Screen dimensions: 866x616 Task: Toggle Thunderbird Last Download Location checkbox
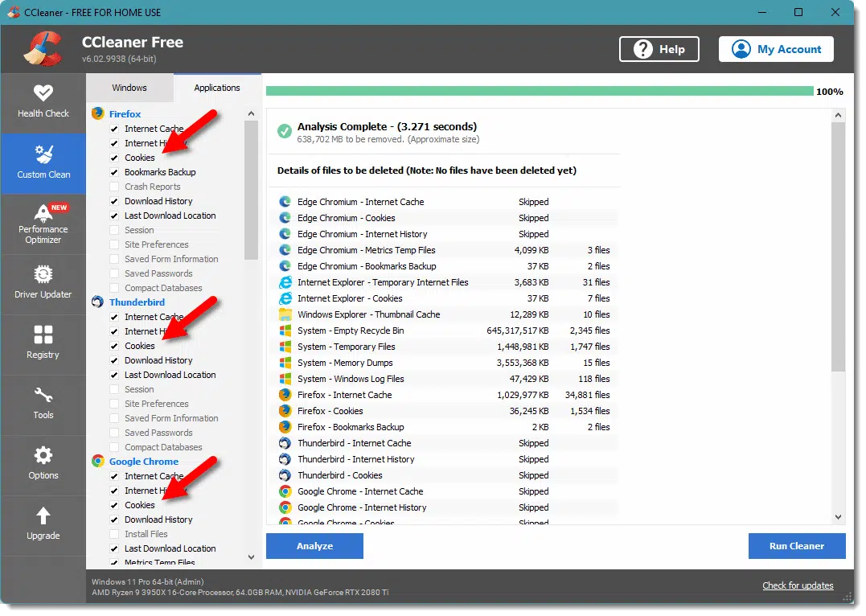coord(114,375)
